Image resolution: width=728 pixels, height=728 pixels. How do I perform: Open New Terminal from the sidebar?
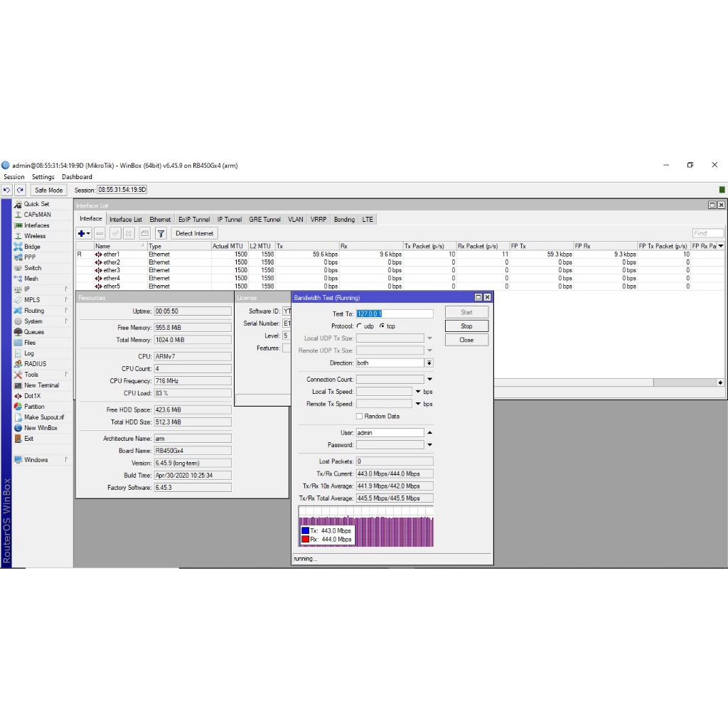41,385
